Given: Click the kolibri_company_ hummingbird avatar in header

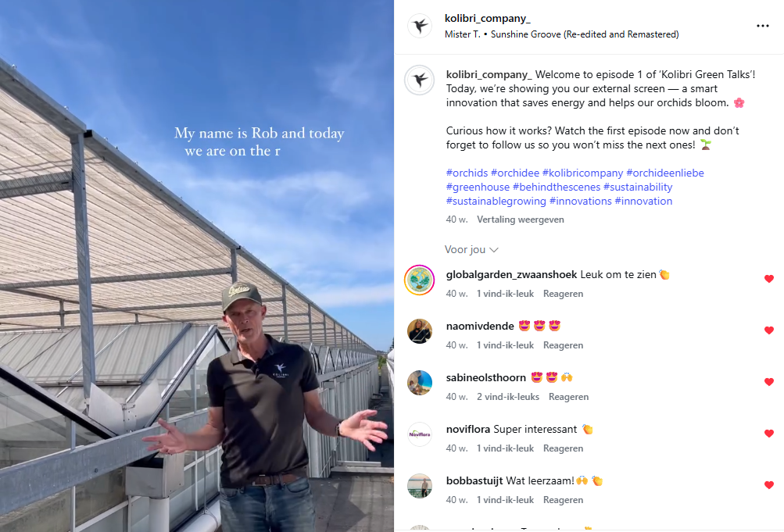Looking at the screenshot, I should click(x=420, y=26).
